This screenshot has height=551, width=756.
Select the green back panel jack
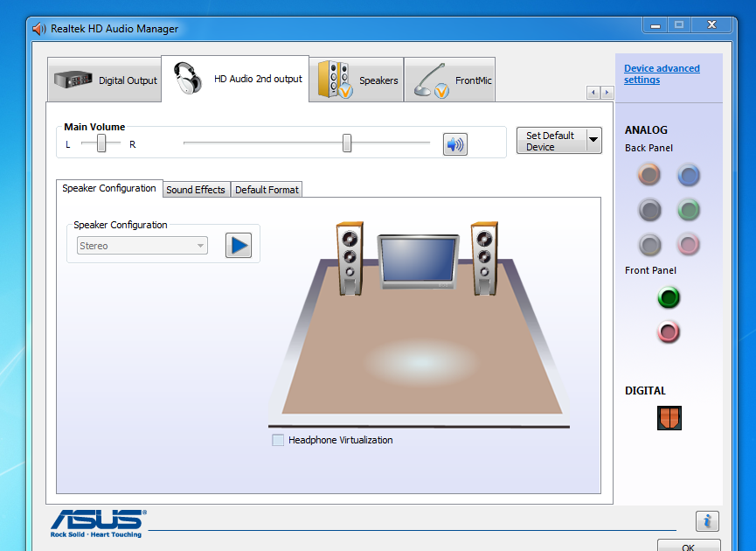tap(689, 210)
